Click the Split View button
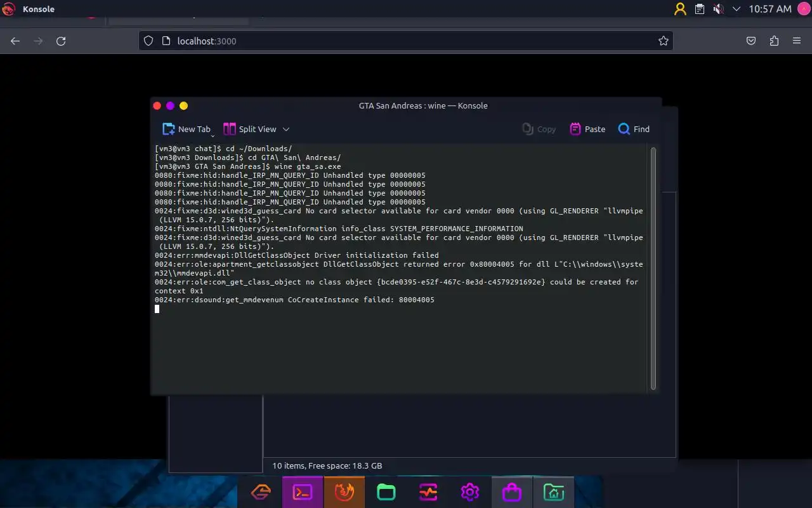 click(250, 129)
